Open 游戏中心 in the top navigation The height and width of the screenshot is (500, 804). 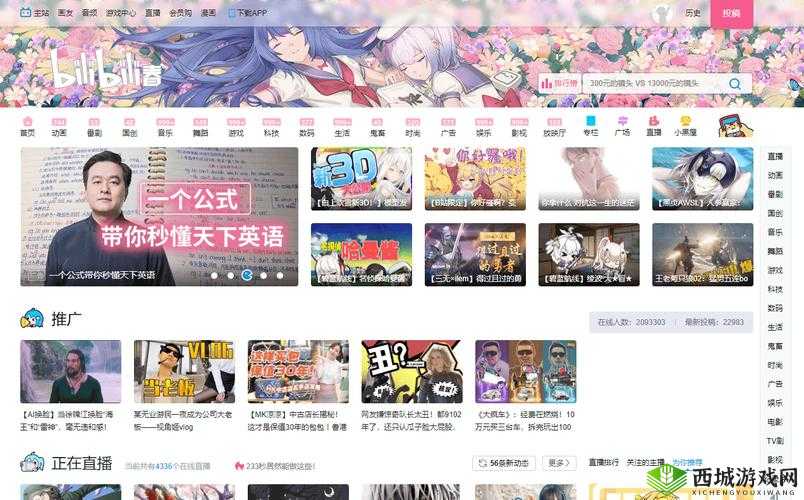click(x=121, y=12)
